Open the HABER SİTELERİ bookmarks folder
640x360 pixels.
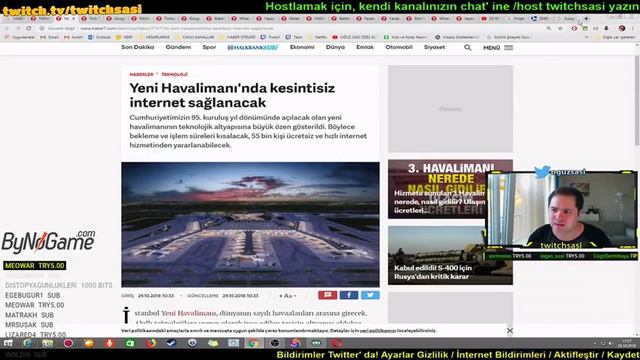pyautogui.click(x=238, y=37)
